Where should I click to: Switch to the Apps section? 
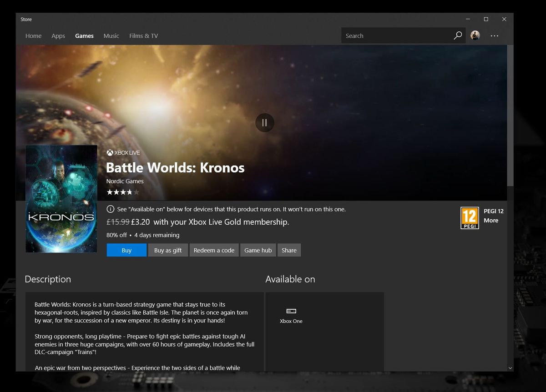(x=58, y=35)
